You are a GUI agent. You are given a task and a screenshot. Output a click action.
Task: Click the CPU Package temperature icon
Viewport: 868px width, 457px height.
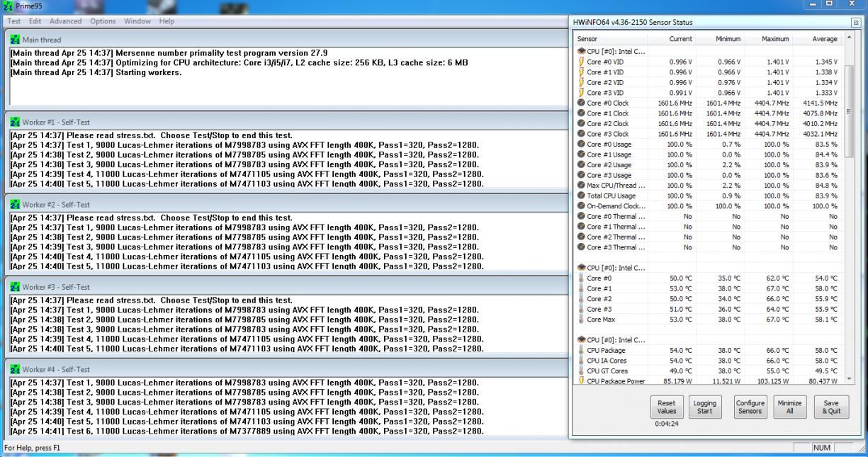pyautogui.click(x=581, y=351)
